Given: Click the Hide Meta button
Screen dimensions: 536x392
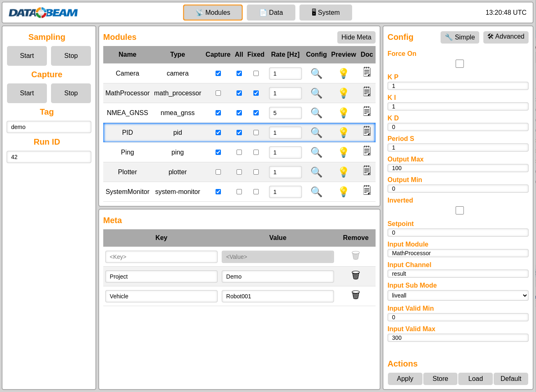Looking at the screenshot, I should (x=356, y=37).
